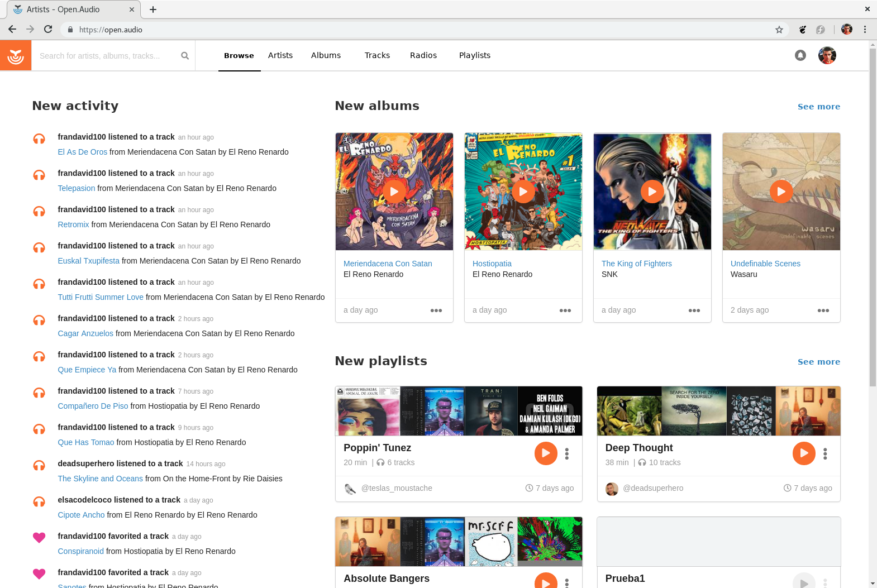This screenshot has width=877, height=588.
Task: Open the El As De Oros track link
Action: (x=83, y=152)
